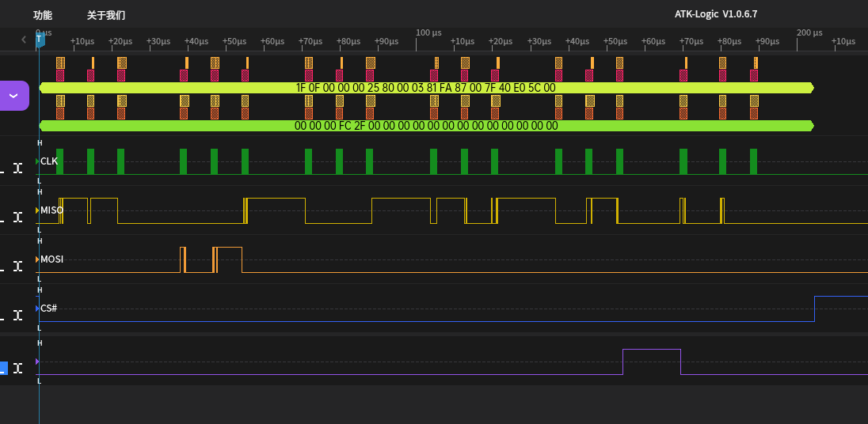The width and height of the screenshot is (868, 424).
Task: Open the 功能 menu
Action: click(x=43, y=15)
